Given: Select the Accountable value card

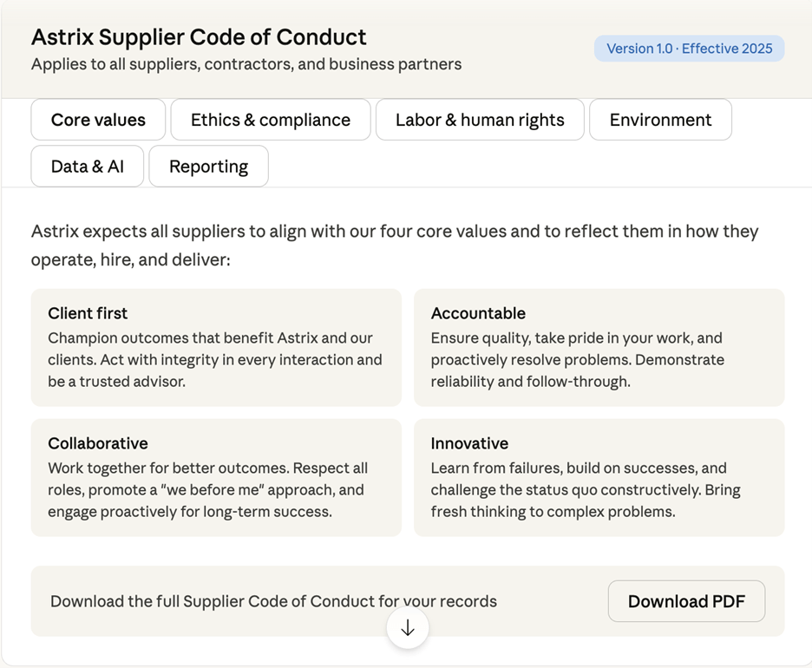Looking at the screenshot, I should [599, 346].
